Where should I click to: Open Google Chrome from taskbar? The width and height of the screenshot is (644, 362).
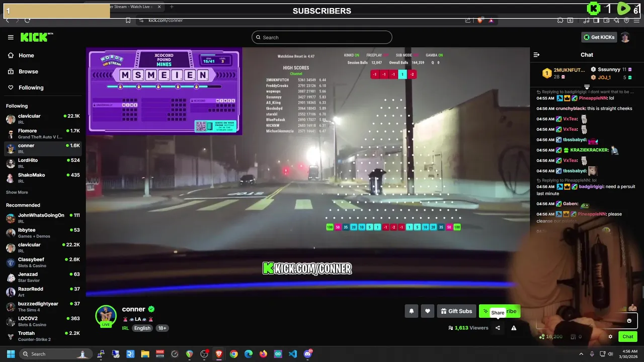click(233, 354)
